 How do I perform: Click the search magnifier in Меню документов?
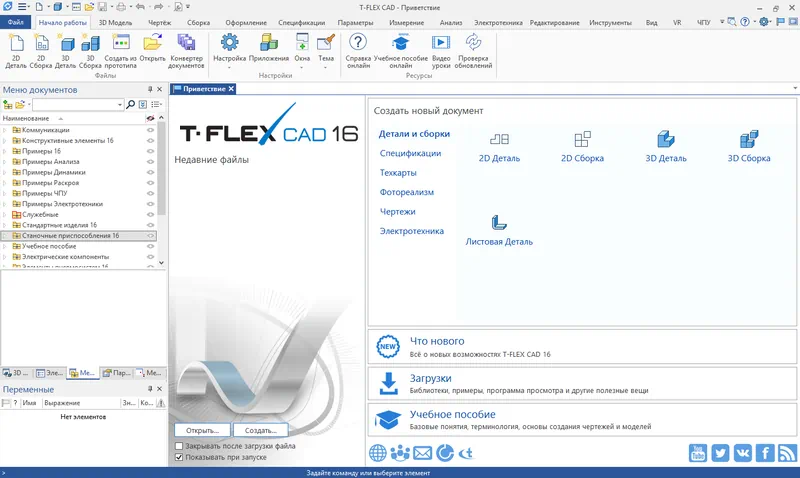131,104
